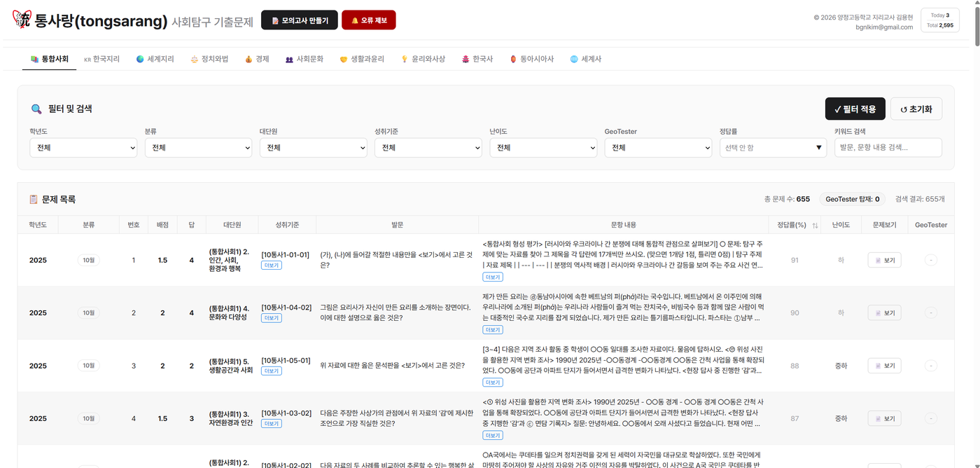Expand 더보기 under question 4 문항 내용
The width and height of the screenshot is (980, 468).
coord(493,435)
